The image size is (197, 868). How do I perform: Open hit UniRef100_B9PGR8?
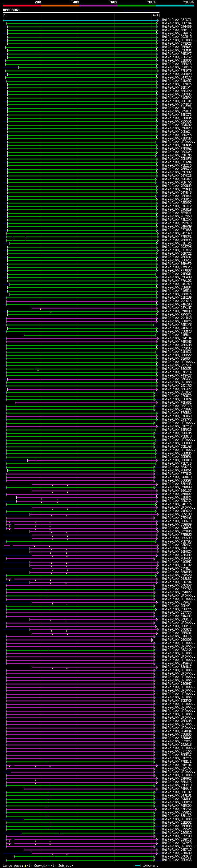(x=176, y=779)
